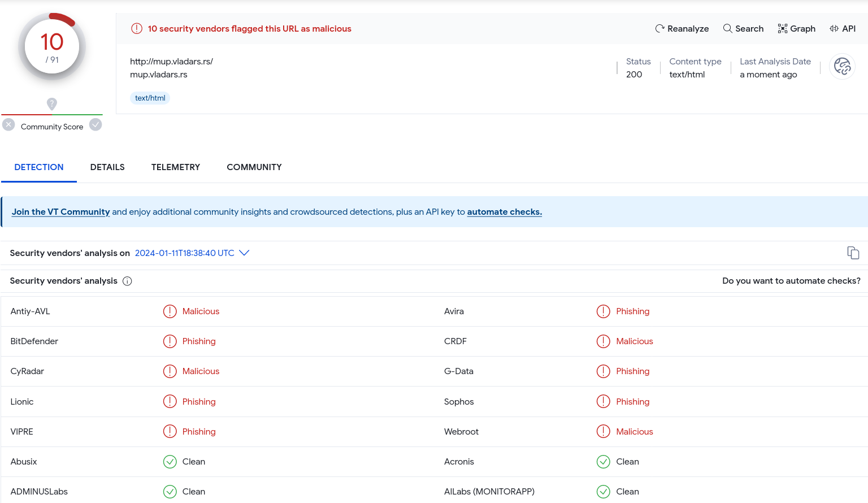Upvote with the checkmark community score button
This screenshot has width=868, height=503.
[96, 124]
